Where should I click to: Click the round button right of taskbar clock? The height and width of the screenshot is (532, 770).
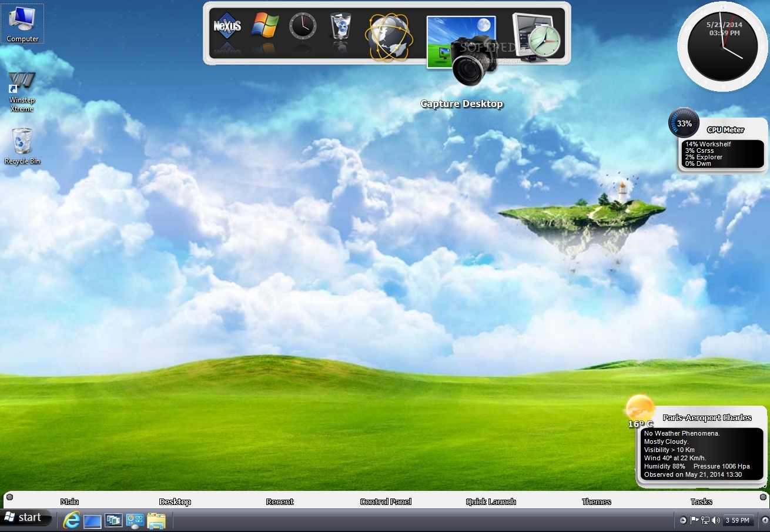[x=765, y=520]
